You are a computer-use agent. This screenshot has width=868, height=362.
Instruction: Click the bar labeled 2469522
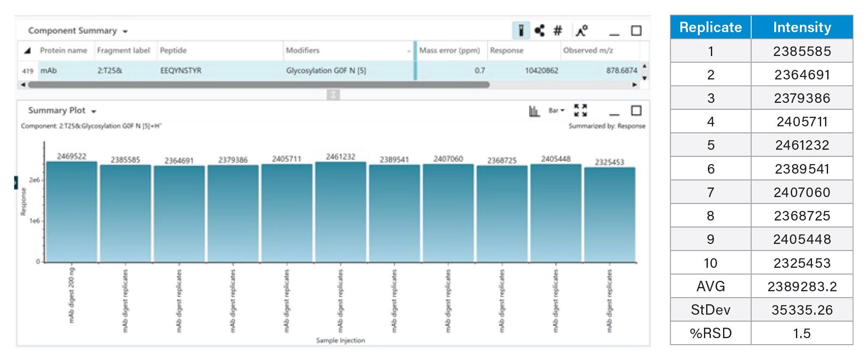72,212
